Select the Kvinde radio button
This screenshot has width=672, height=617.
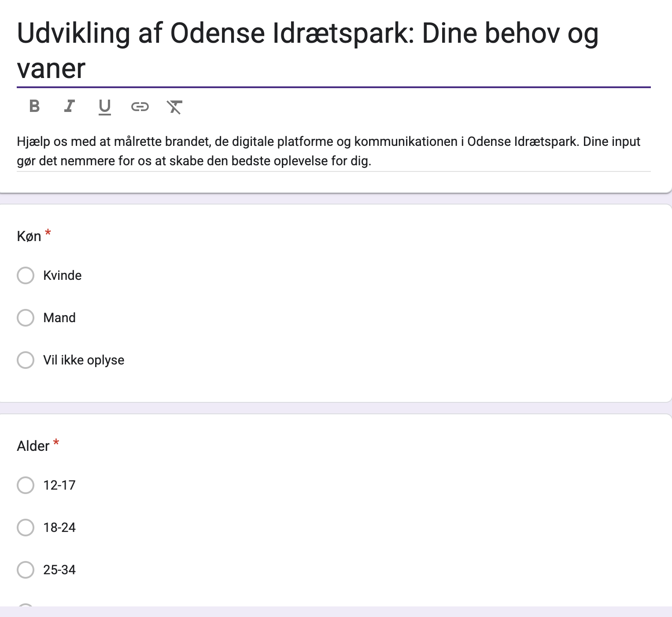(x=26, y=275)
